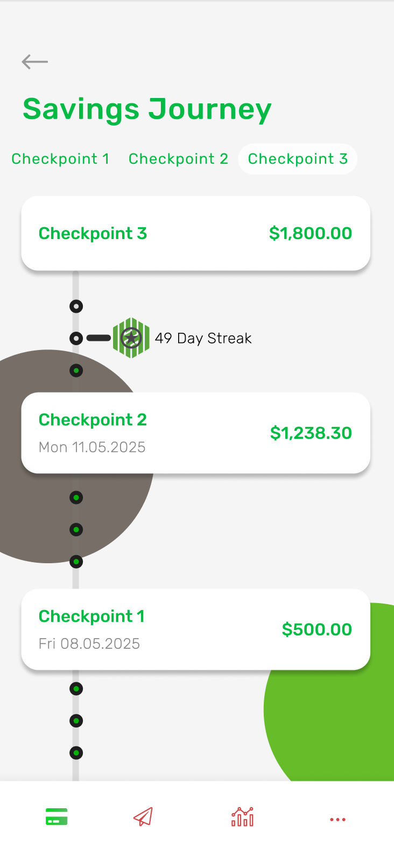
Task: Tap the 49 Day Streak badge icon
Action: tap(131, 338)
